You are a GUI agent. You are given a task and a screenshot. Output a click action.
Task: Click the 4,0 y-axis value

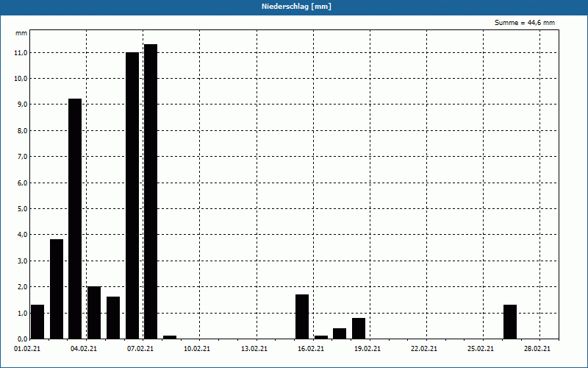(x=22, y=235)
